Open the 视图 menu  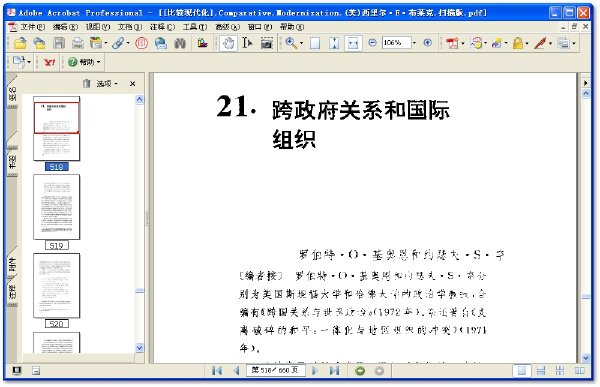coord(98,27)
